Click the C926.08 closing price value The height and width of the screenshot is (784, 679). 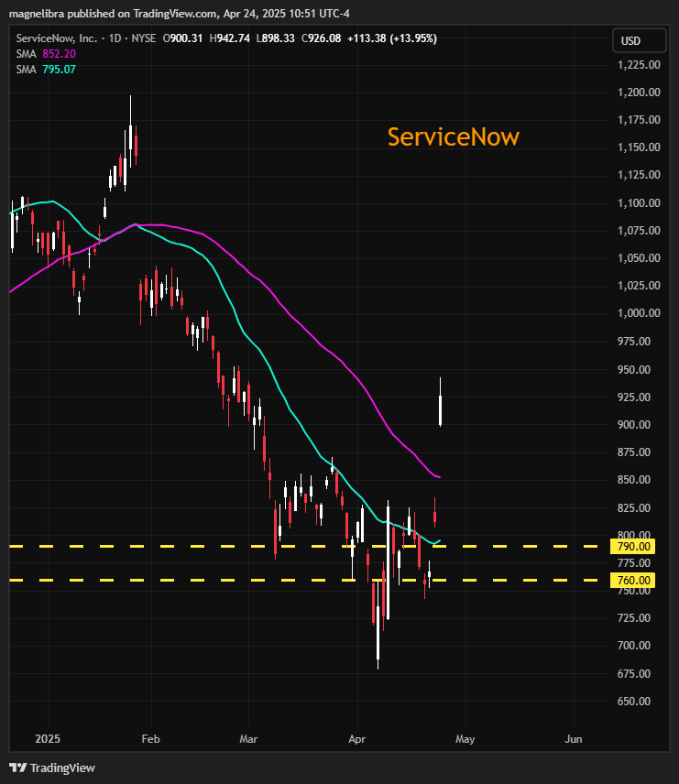(322, 38)
